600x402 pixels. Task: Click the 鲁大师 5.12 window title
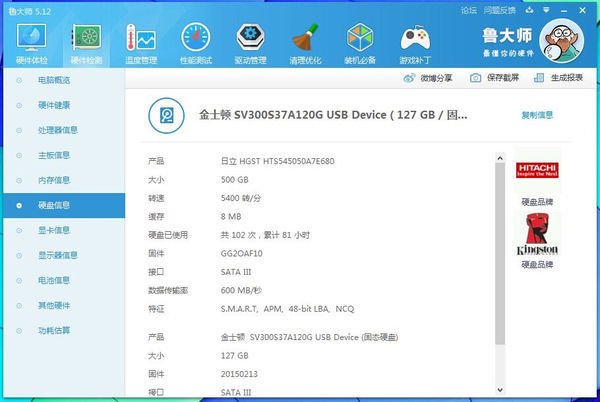[x=29, y=11]
